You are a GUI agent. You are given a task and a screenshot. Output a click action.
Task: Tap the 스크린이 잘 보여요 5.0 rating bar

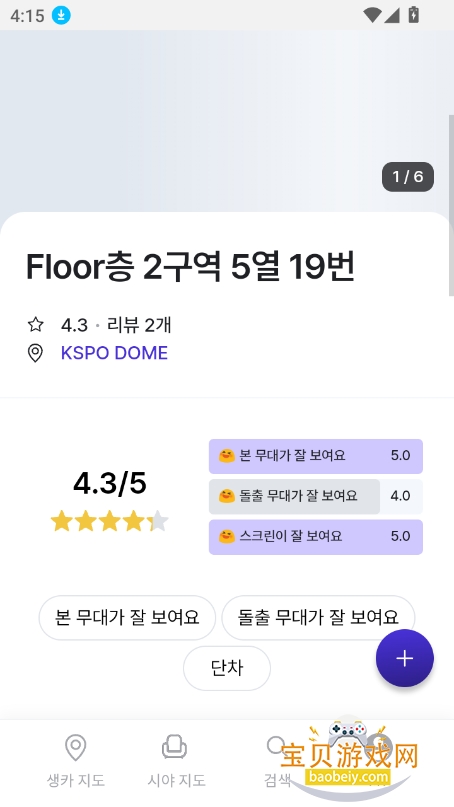316,537
